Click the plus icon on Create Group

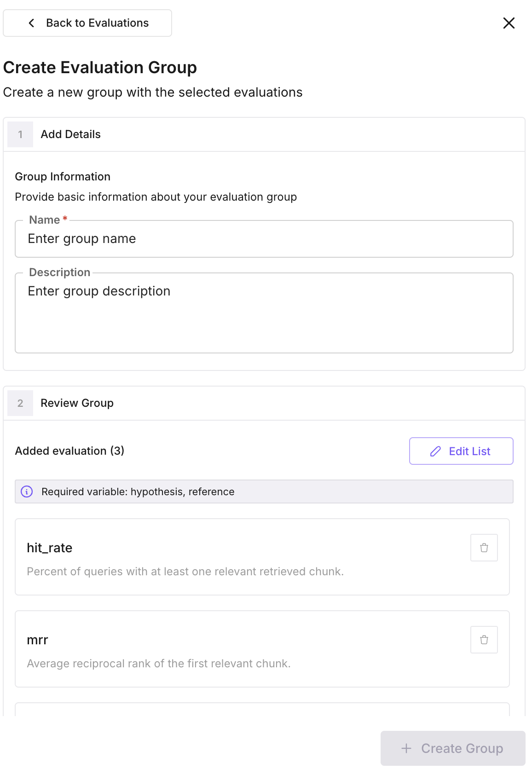(406, 748)
